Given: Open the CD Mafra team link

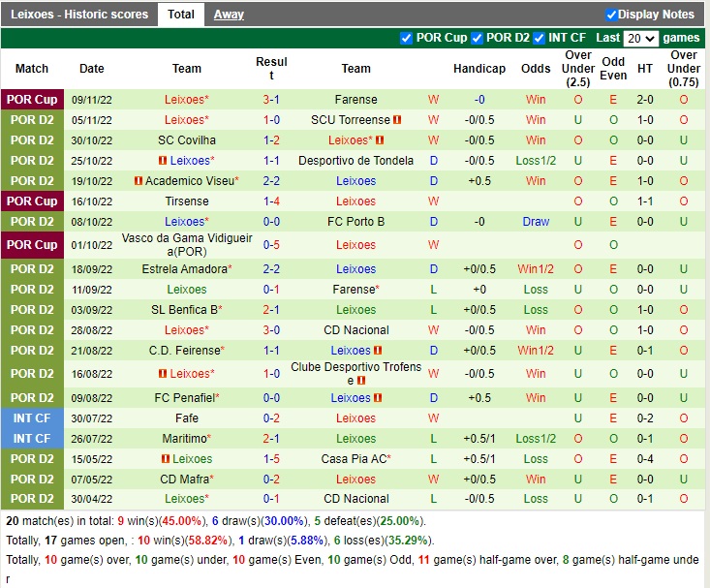Looking at the screenshot, I should pos(184,480).
